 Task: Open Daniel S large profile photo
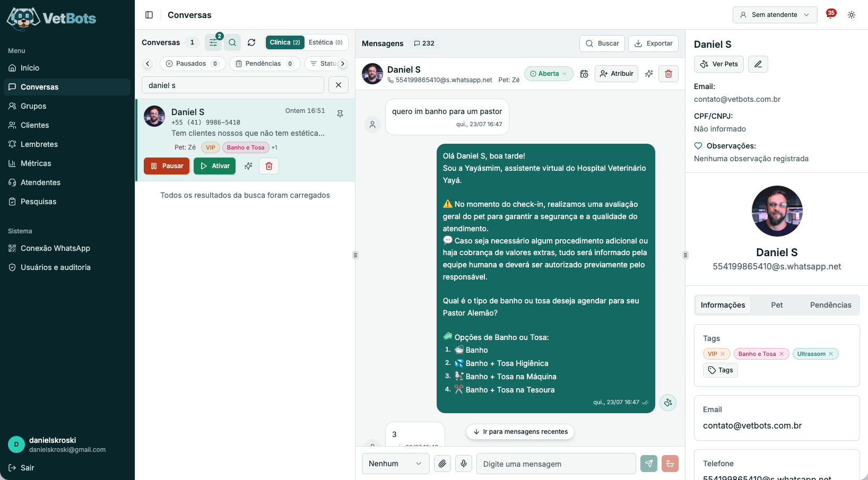click(x=777, y=211)
